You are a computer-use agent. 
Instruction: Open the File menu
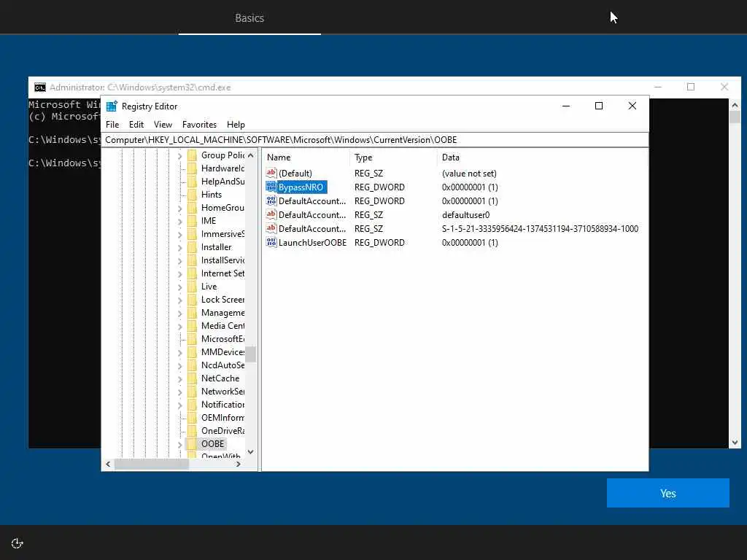[112, 124]
